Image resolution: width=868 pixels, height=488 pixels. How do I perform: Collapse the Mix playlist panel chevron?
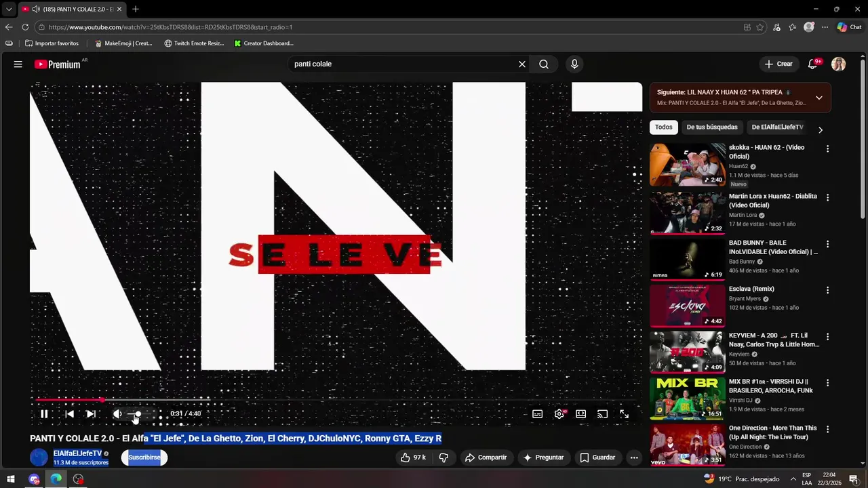pos(819,98)
